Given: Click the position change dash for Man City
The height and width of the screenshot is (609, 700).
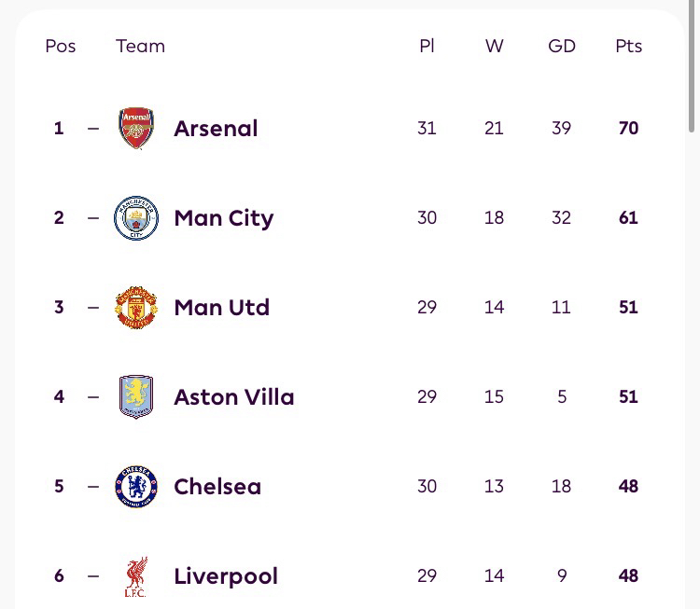Looking at the screenshot, I should (93, 218).
